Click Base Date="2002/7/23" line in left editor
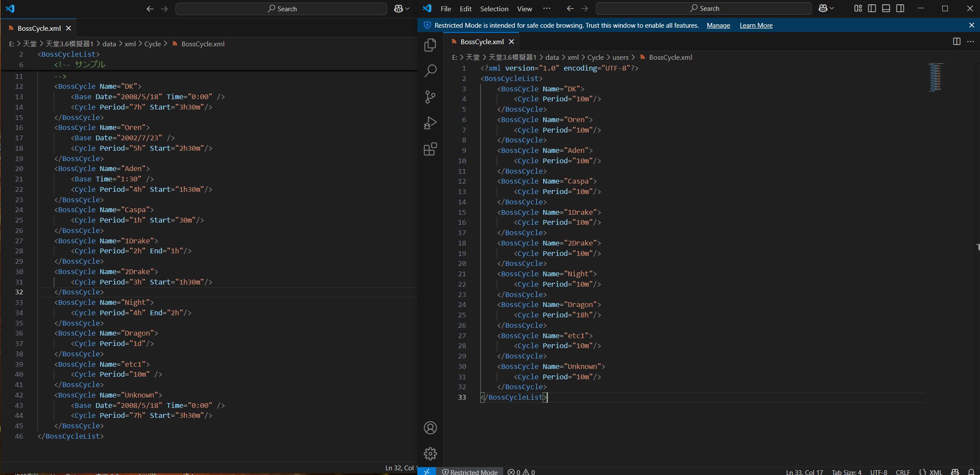The height and width of the screenshot is (475, 980). (x=123, y=138)
